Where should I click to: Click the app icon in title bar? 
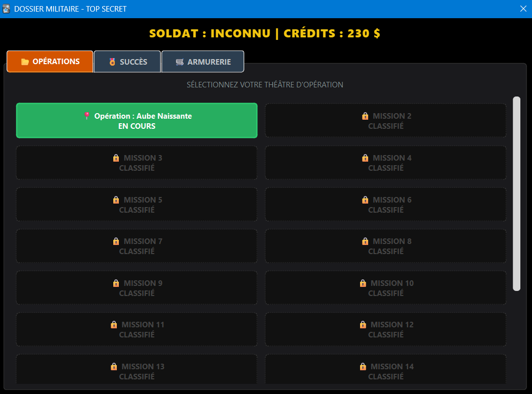7,9
